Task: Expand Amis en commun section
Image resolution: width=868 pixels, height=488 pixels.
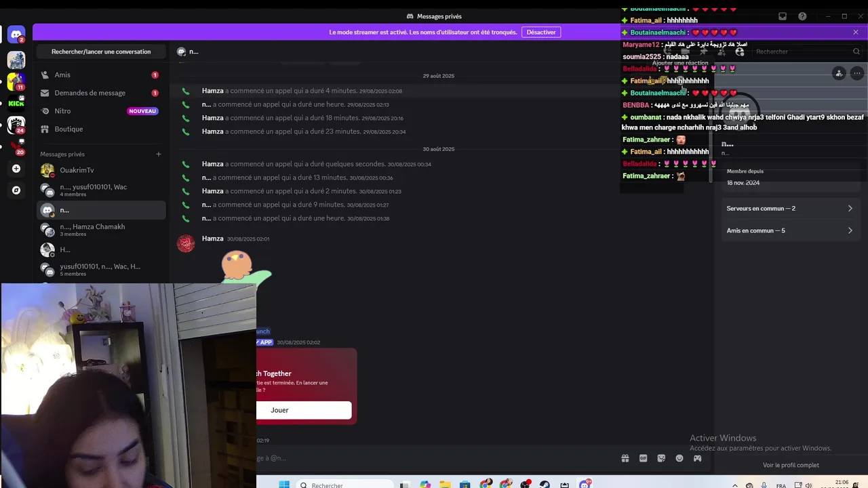Action: tap(789, 230)
